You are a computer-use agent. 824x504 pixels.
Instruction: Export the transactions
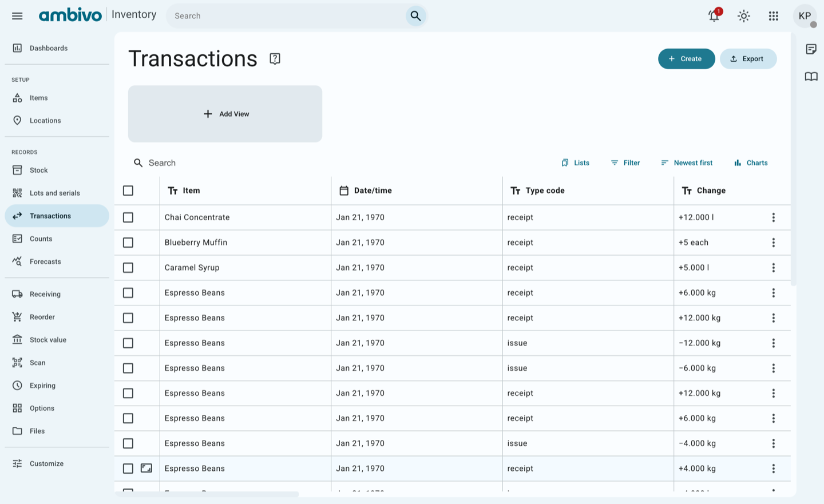[x=748, y=59]
